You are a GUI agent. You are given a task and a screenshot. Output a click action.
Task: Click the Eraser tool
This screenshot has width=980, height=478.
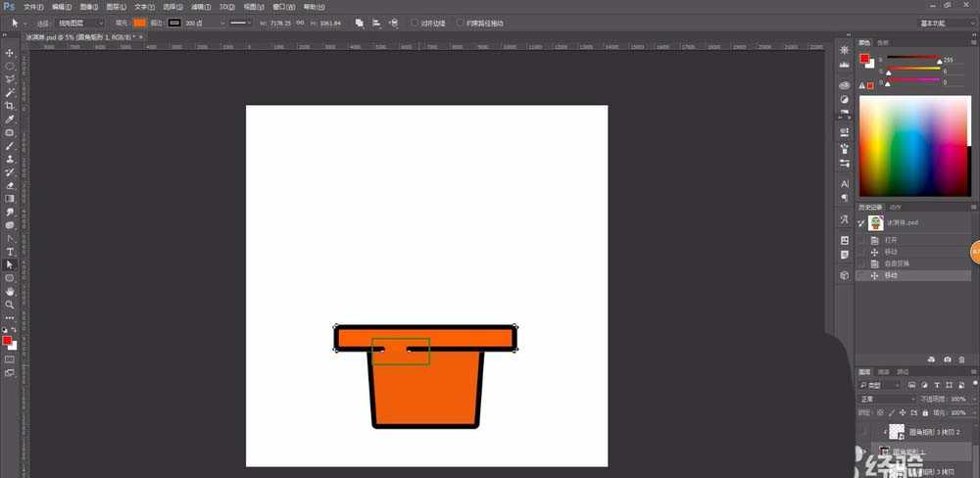pos(10,185)
